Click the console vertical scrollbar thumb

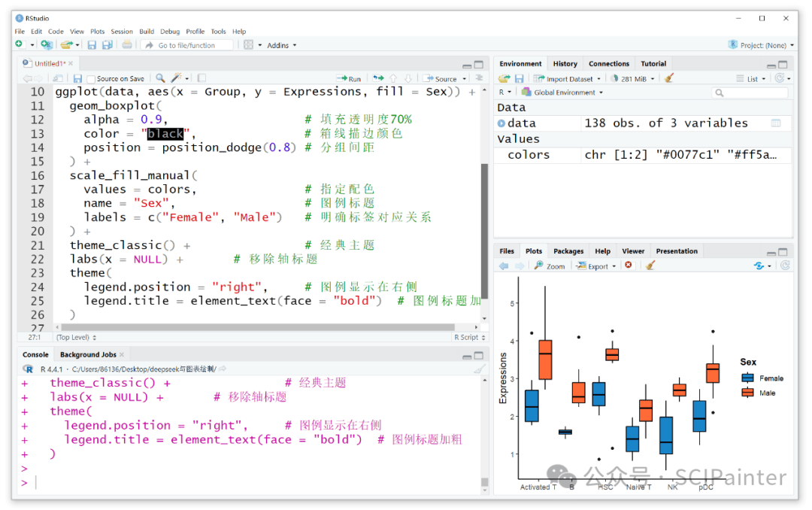point(485,482)
